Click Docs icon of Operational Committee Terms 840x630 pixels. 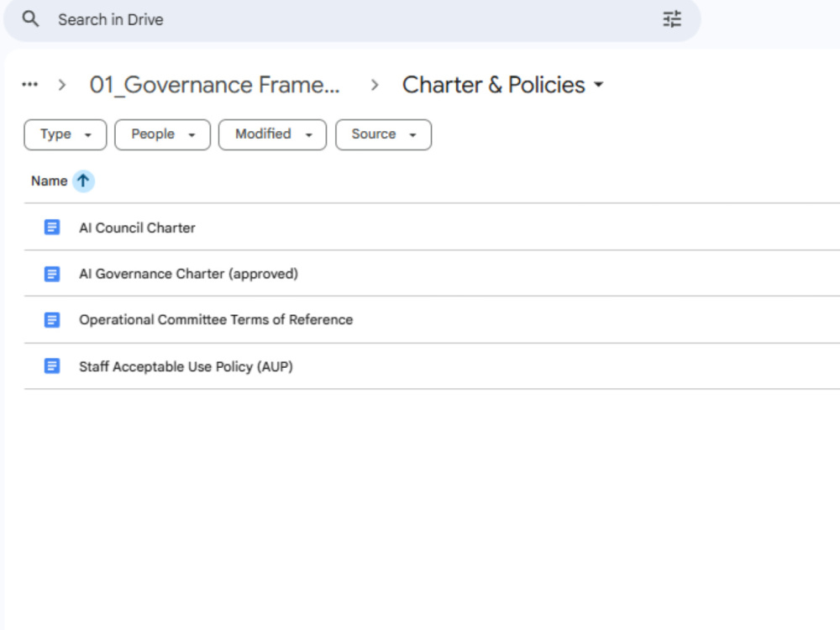[x=52, y=320]
